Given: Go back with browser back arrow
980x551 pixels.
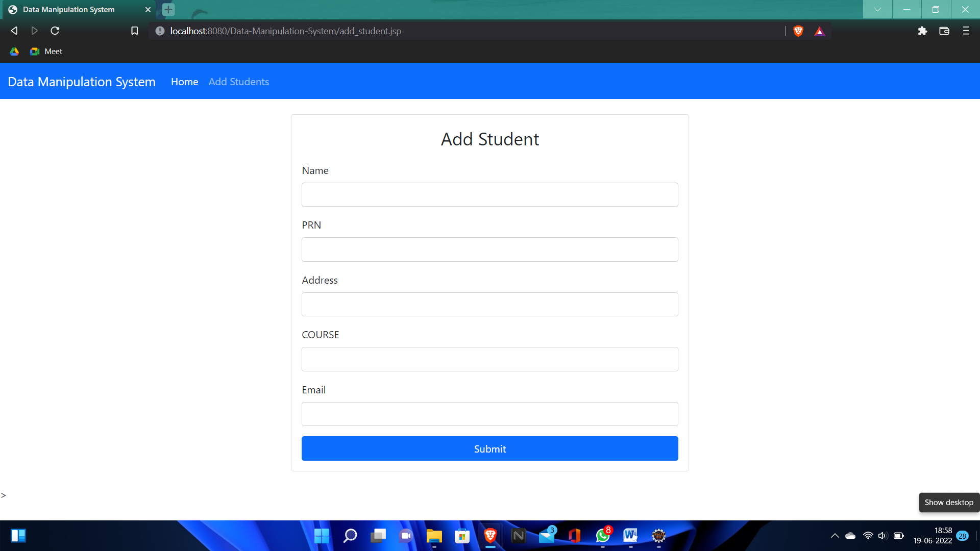Looking at the screenshot, I should (x=14, y=31).
